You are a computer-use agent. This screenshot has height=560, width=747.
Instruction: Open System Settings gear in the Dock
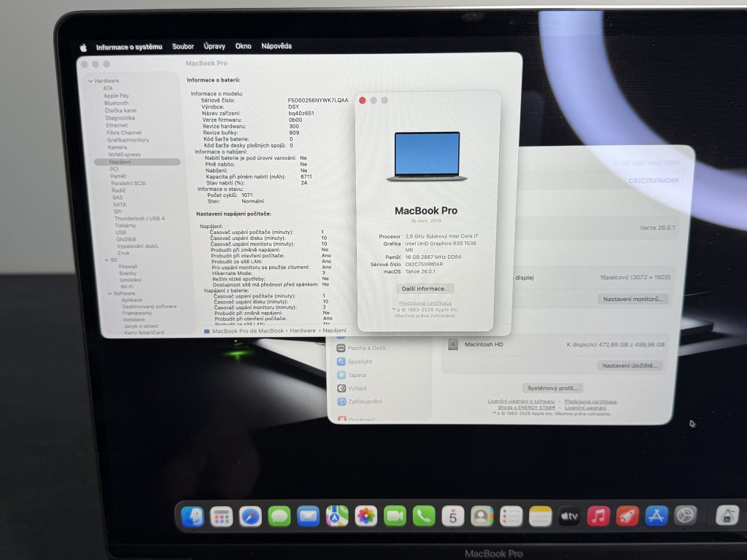685,516
